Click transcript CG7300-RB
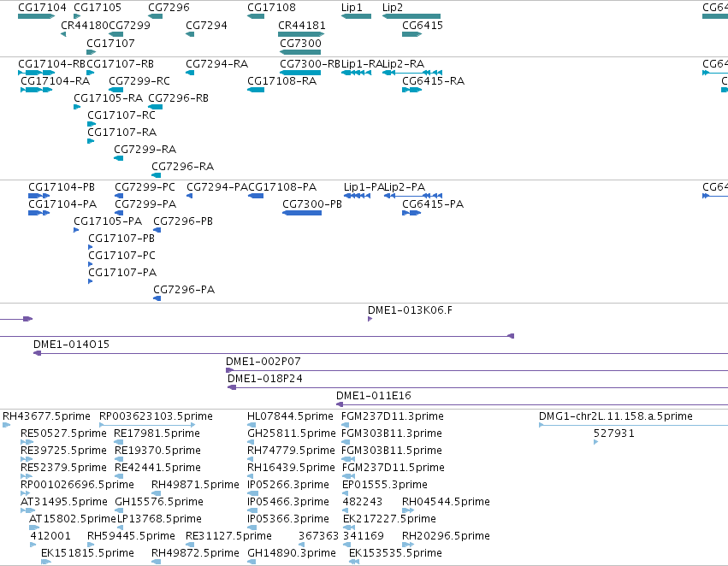Screen dimensions: 728x566 coord(300,73)
